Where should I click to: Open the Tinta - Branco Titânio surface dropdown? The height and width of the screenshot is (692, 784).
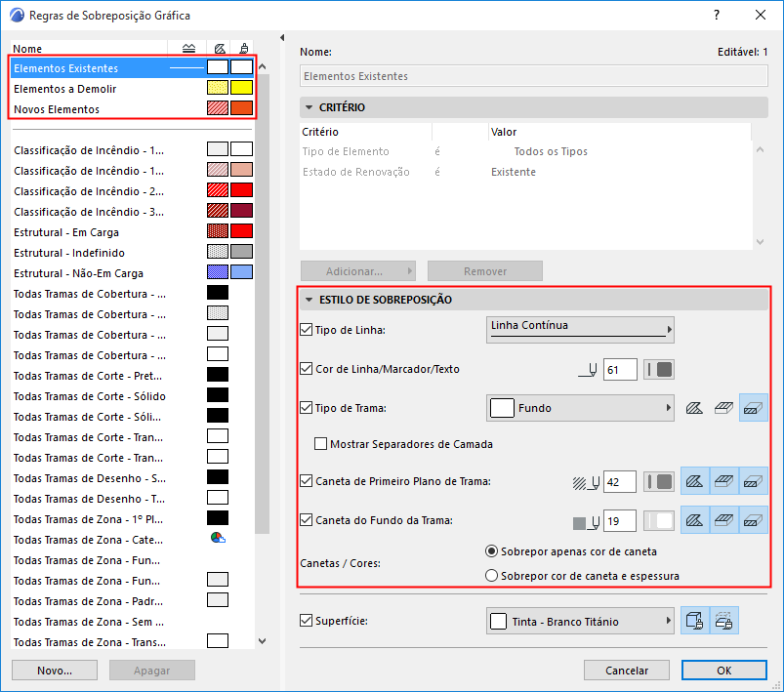pos(580,621)
